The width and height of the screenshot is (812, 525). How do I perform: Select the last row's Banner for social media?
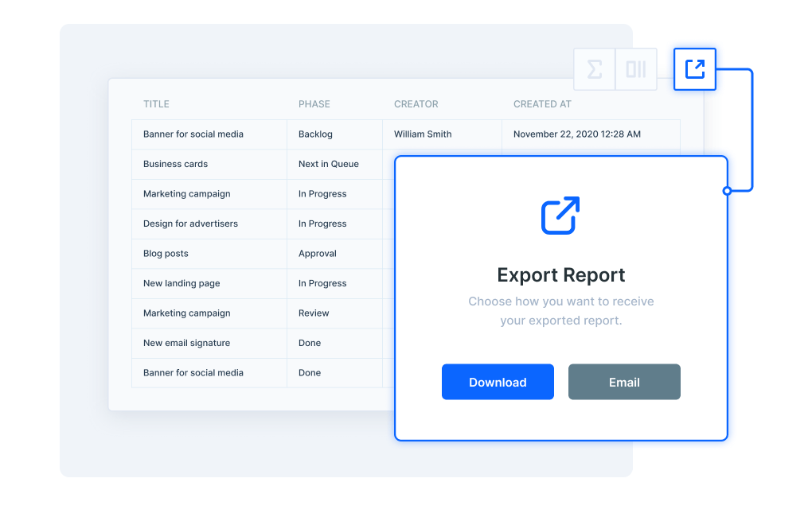[x=193, y=372]
